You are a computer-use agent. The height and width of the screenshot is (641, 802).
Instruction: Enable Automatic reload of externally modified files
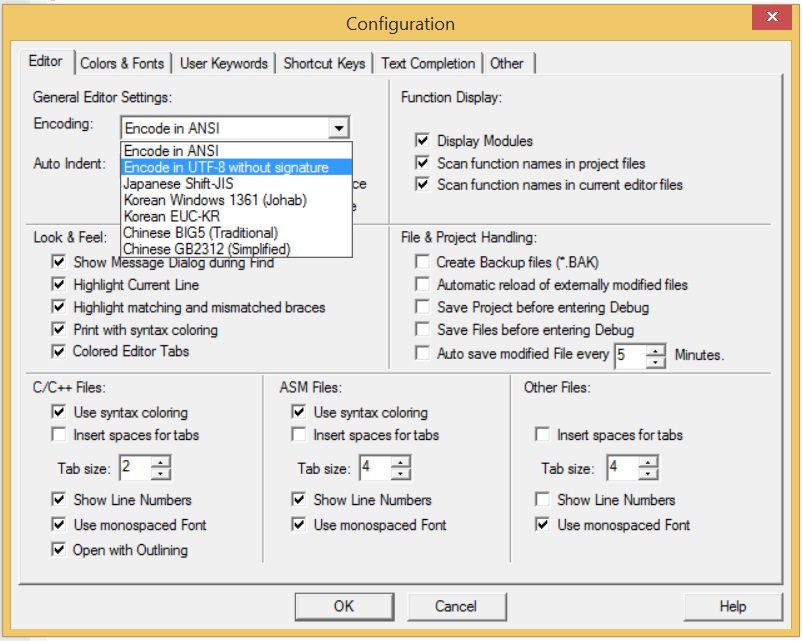(x=422, y=284)
